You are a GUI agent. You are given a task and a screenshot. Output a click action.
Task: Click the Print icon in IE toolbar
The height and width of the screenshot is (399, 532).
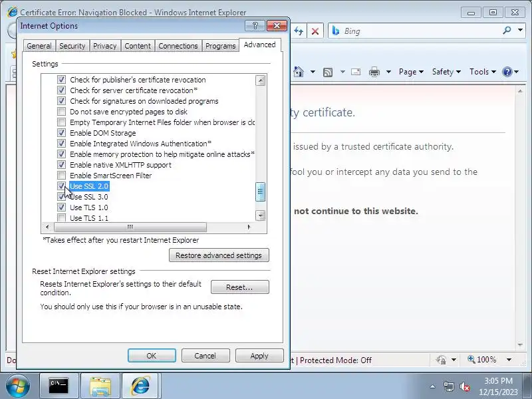click(x=374, y=72)
